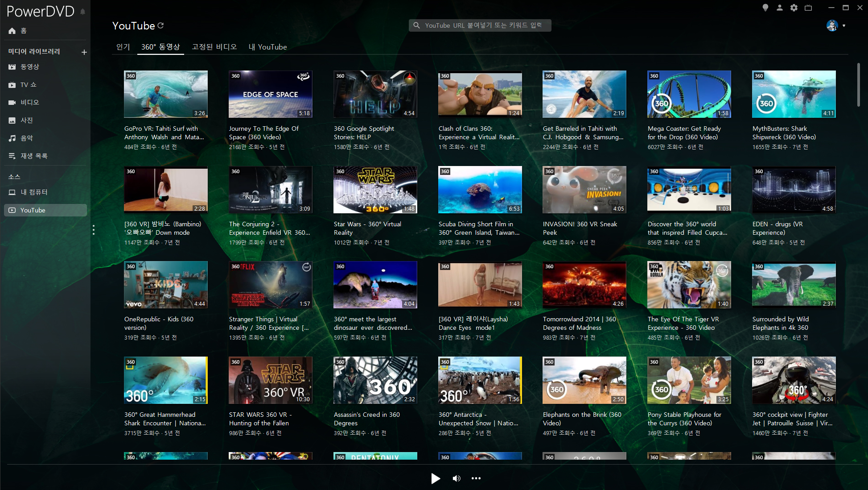Screen dimensions: 868x490
Task: Switch to the 인기 tab
Action: (x=123, y=47)
